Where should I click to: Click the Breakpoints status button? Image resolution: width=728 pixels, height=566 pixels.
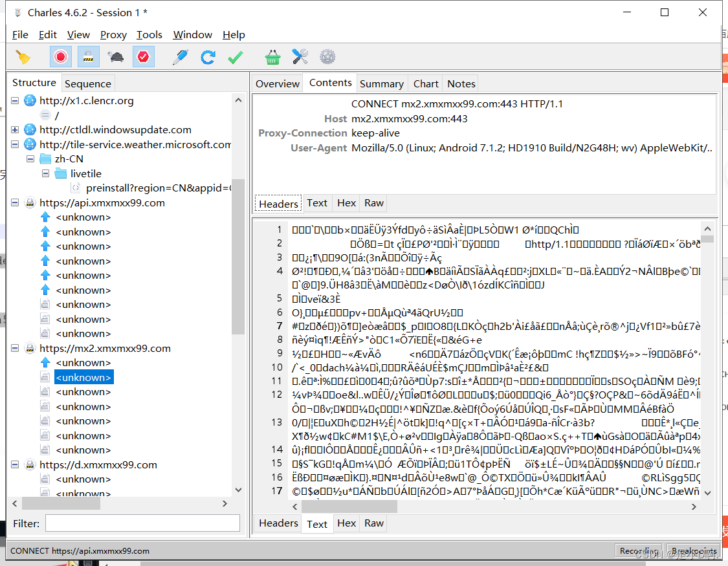(694, 550)
